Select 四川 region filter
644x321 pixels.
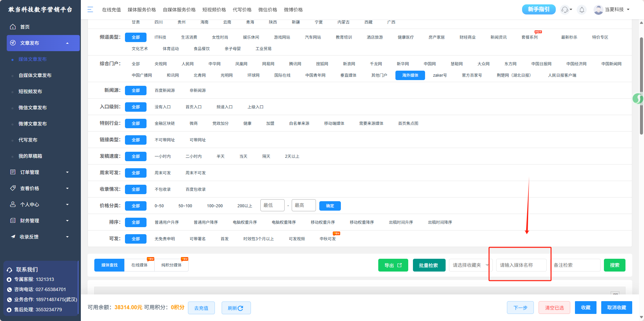[159, 22]
